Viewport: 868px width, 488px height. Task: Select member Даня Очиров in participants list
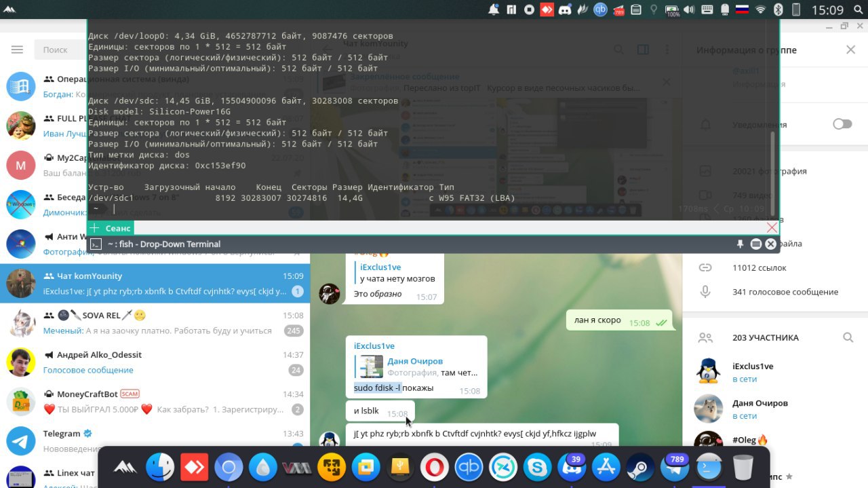775,409
